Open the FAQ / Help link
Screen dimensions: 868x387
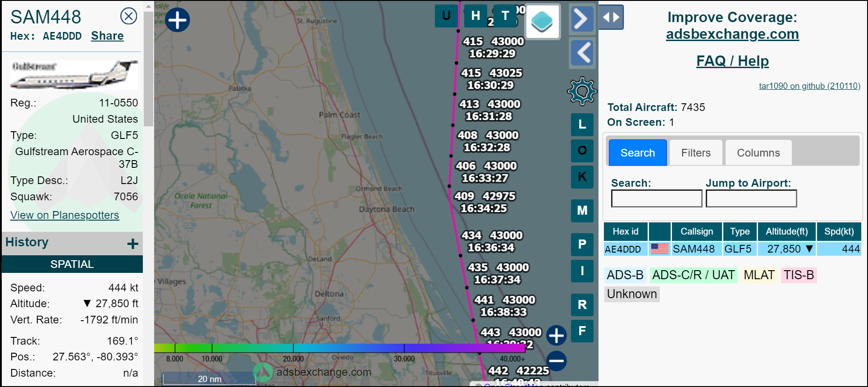732,61
